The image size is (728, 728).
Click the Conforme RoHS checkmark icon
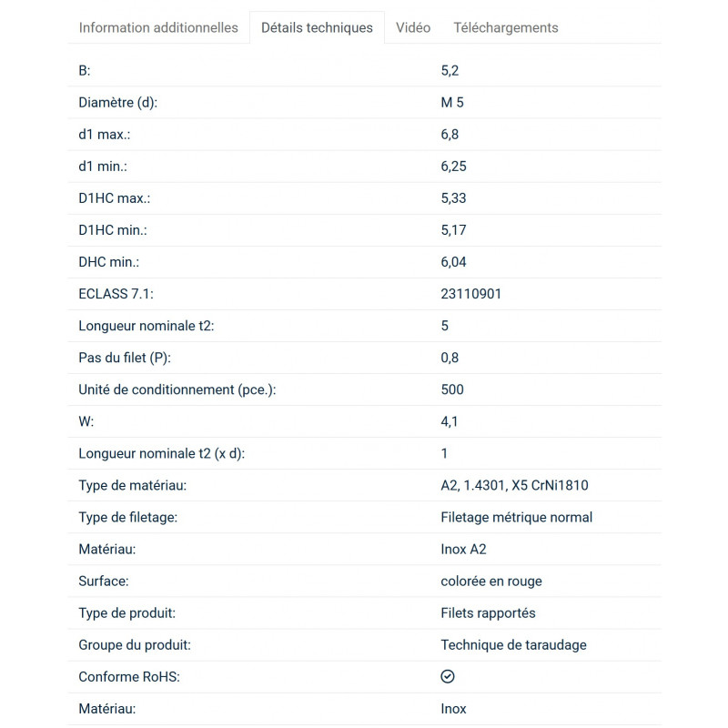(x=448, y=677)
